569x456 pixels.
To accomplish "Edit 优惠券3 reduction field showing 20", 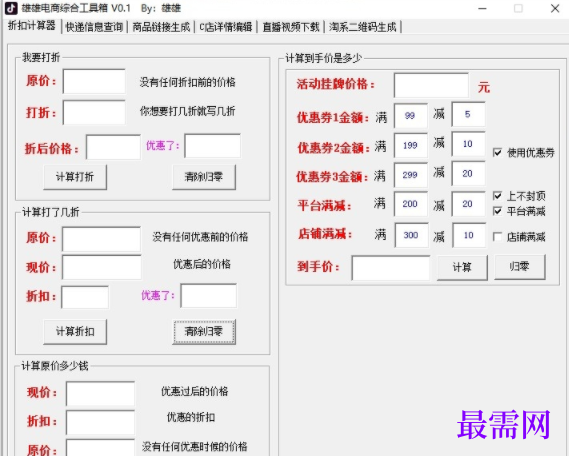I will (x=468, y=174).
